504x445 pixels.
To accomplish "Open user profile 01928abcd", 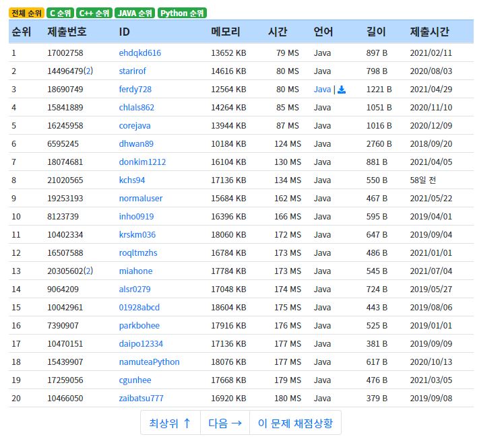I will pyautogui.click(x=139, y=308).
